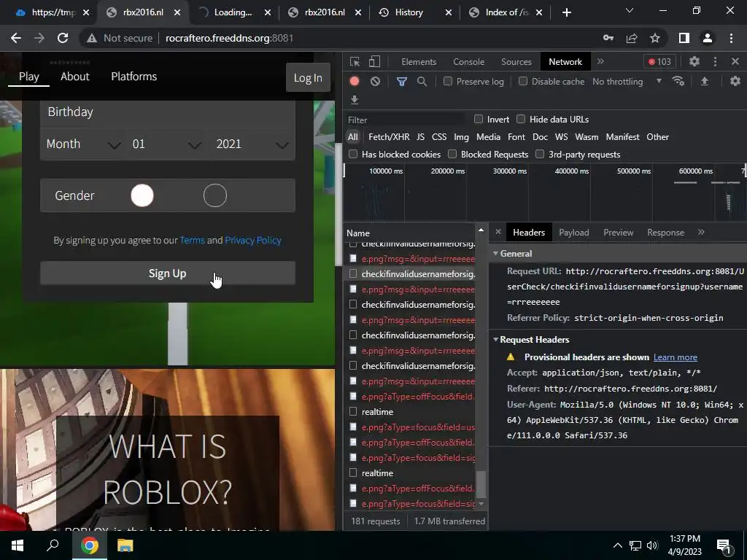Check Blocked Requests option
This screenshot has height=560, width=747.
(x=452, y=154)
